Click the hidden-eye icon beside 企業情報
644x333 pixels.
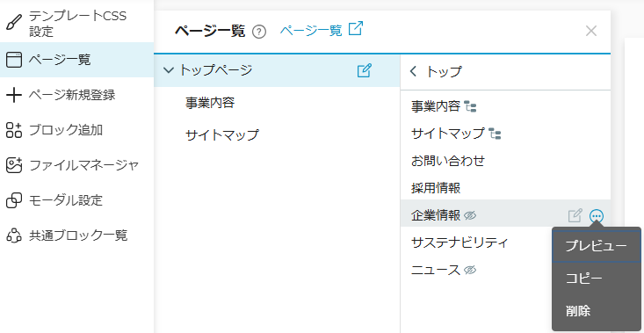click(470, 215)
